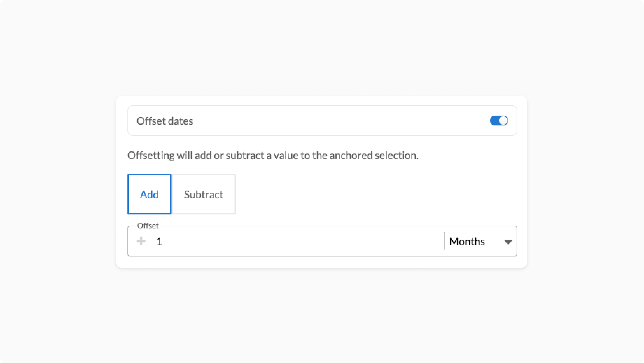The height and width of the screenshot is (363, 644).
Task: Select the Add offset option
Action: (x=149, y=194)
